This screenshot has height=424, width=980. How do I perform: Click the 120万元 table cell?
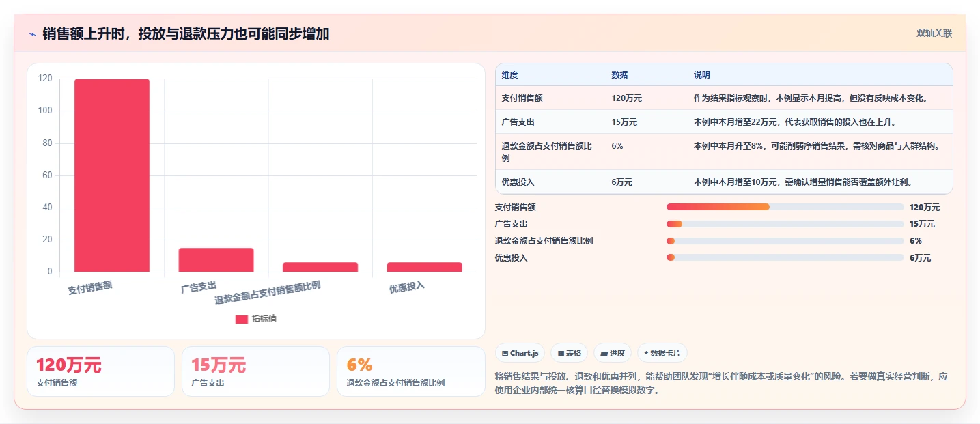point(626,98)
